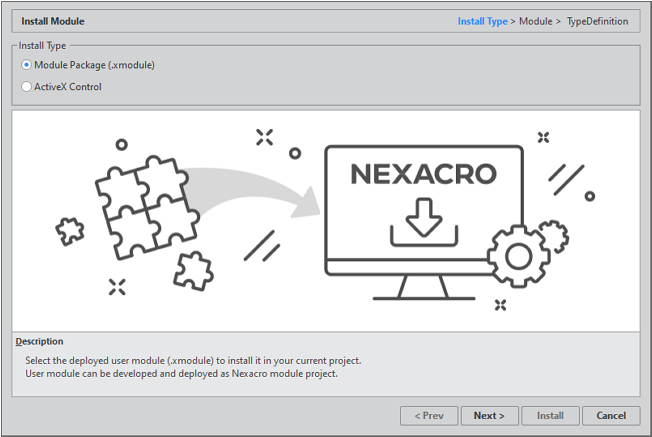
Task: Click the small gear behind the large gear
Action: coord(553,238)
